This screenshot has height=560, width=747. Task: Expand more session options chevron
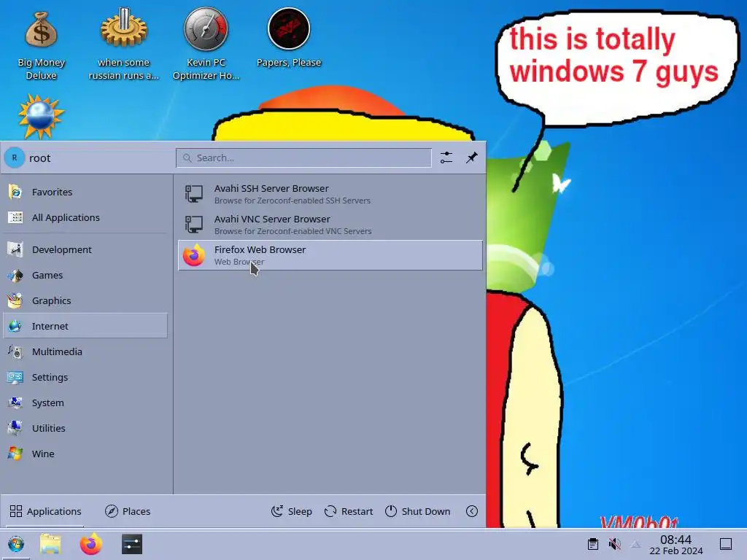(x=472, y=511)
